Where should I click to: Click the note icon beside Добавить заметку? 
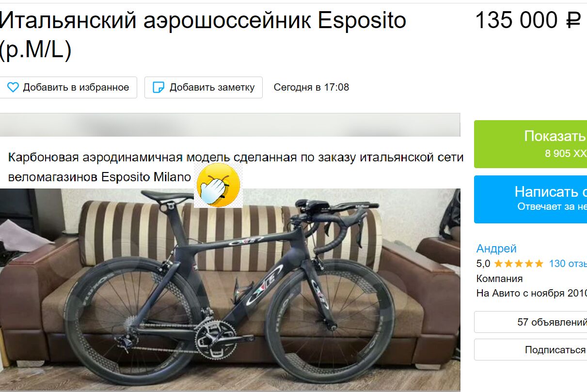coord(159,87)
